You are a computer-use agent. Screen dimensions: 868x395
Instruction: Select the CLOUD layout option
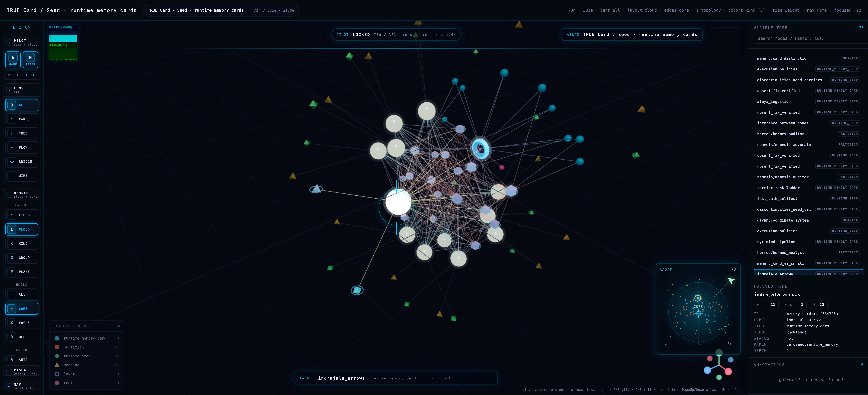22,229
